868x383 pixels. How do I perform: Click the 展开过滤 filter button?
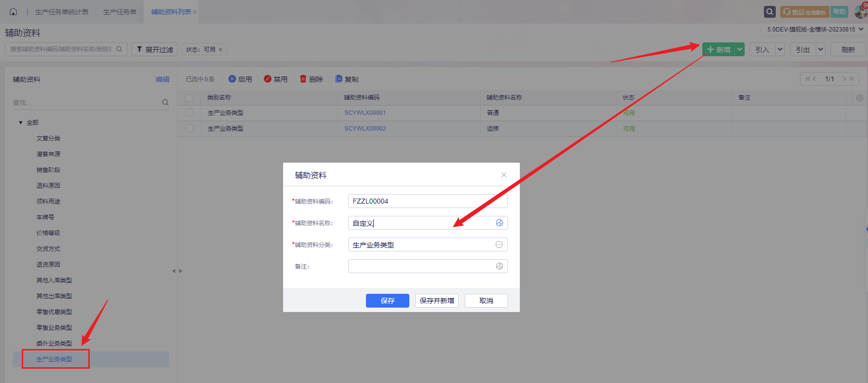pyautogui.click(x=154, y=49)
